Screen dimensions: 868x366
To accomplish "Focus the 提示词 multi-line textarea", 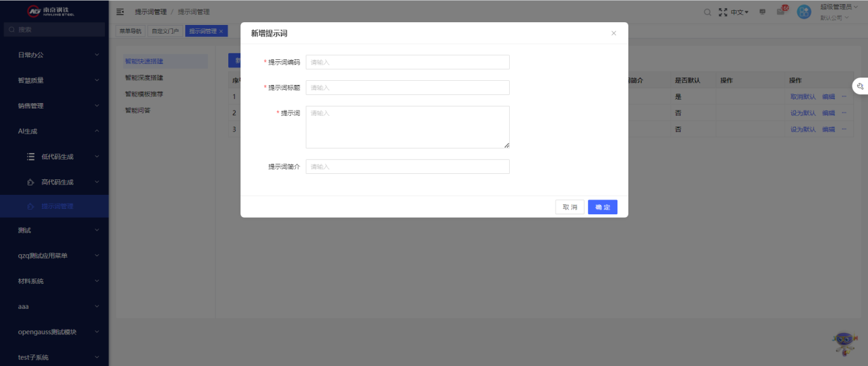I will pos(407,127).
